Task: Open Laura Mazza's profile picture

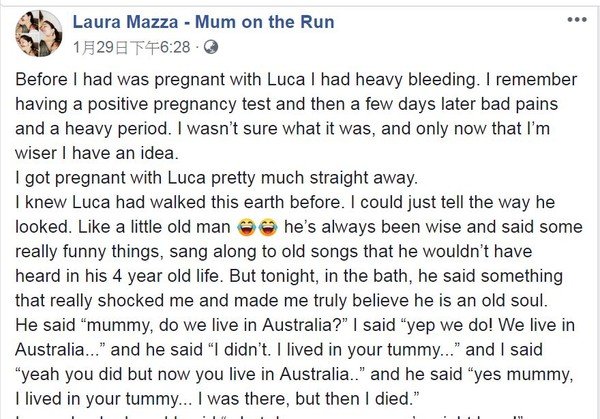Action: point(37,34)
